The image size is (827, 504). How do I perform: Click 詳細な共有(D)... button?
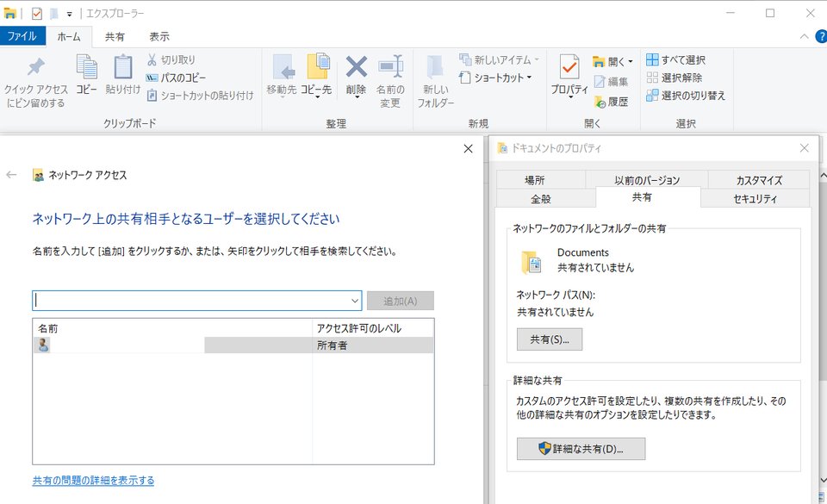tap(581, 449)
